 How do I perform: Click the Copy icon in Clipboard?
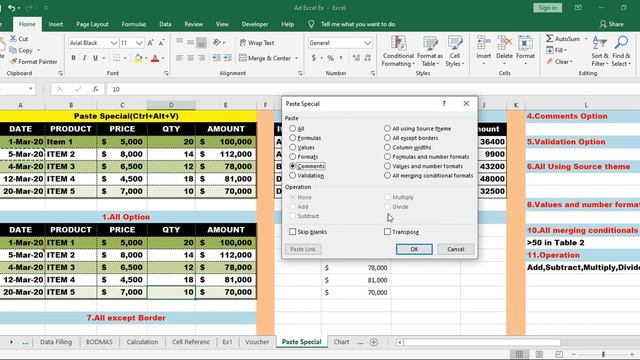[13, 50]
